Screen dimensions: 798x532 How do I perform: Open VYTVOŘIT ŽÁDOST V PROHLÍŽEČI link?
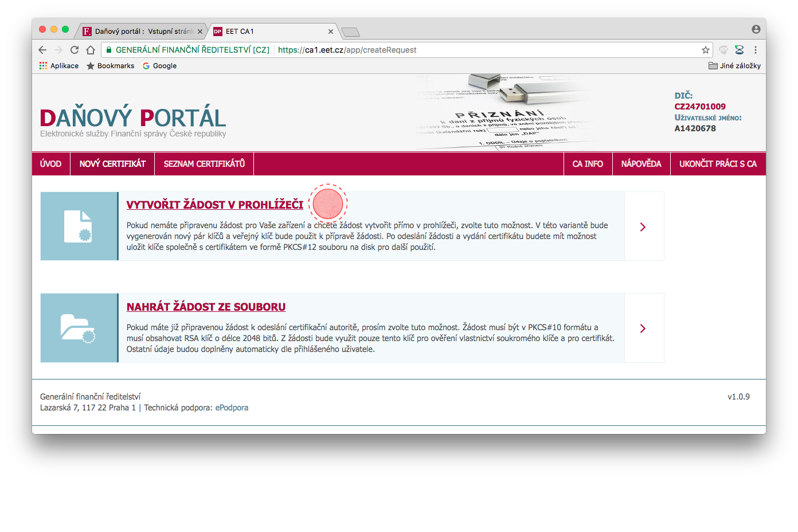(x=215, y=205)
